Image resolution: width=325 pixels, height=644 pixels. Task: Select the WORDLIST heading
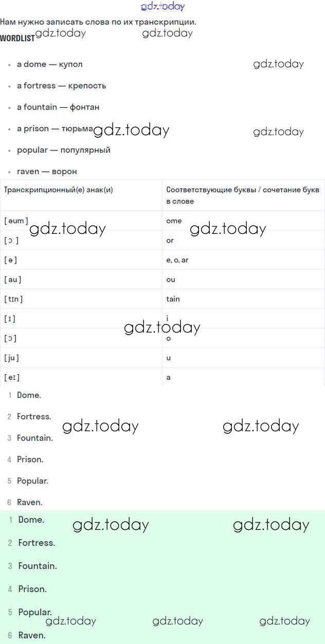click(x=17, y=38)
